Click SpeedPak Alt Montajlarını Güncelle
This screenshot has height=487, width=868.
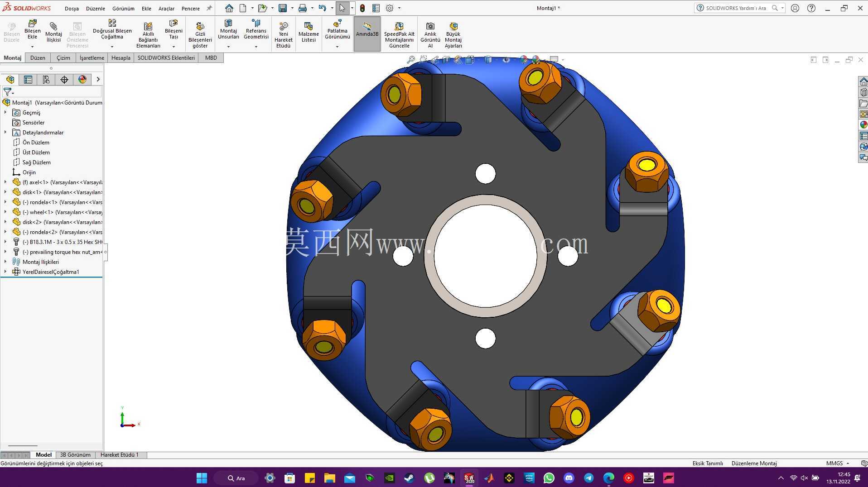(x=399, y=34)
